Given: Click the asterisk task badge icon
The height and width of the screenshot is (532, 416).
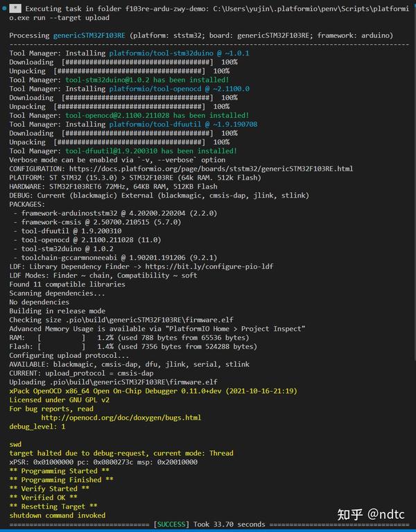Looking at the screenshot, I should tap(15, 7).
